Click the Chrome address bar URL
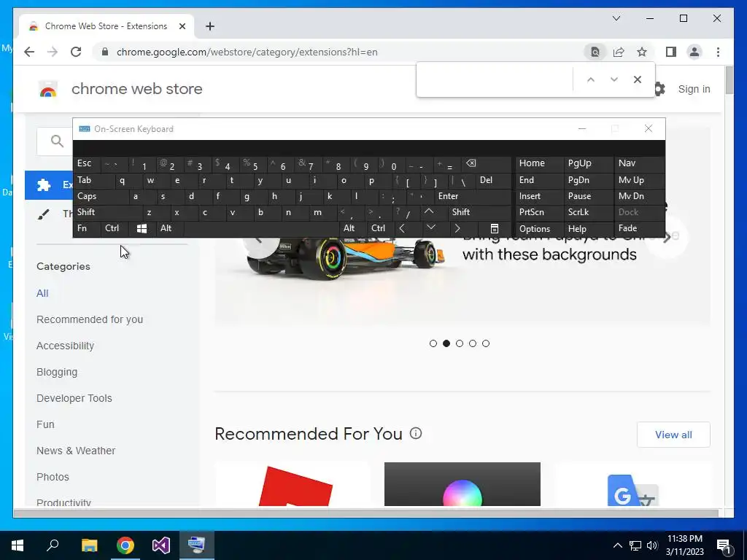The width and height of the screenshot is (747, 560). pyautogui.click(x=247, y=52)
